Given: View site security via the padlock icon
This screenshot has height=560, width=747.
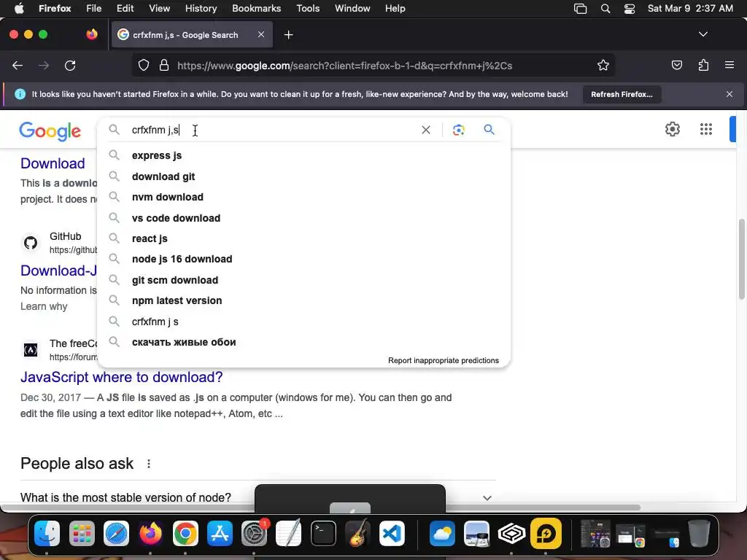Looking at the screenshot, I should point(164,65).
